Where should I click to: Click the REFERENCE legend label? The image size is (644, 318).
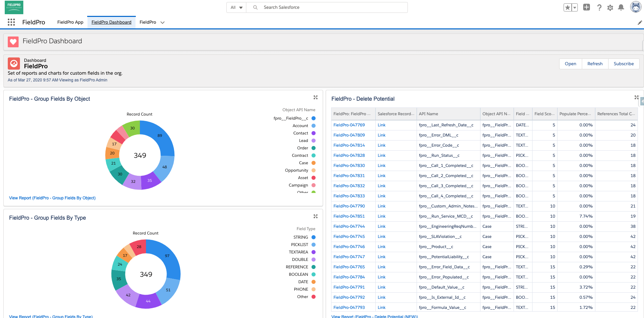pos(297,267)
